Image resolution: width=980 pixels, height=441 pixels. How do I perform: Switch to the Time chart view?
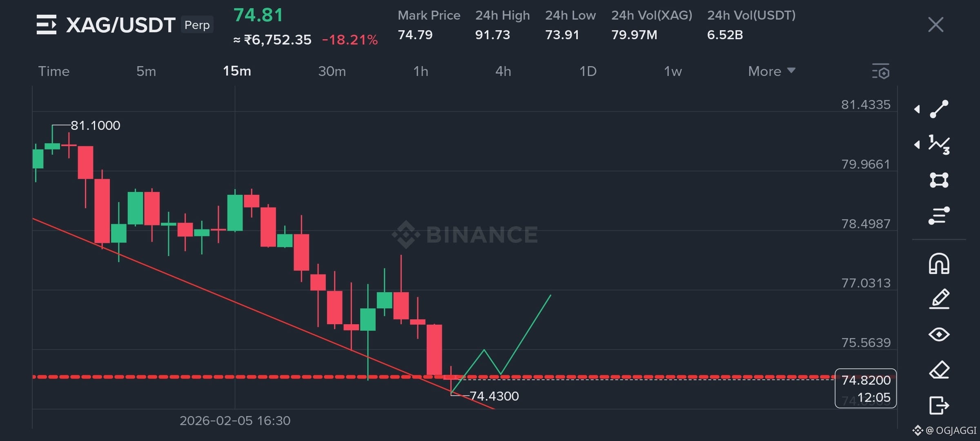pos(54,71)
